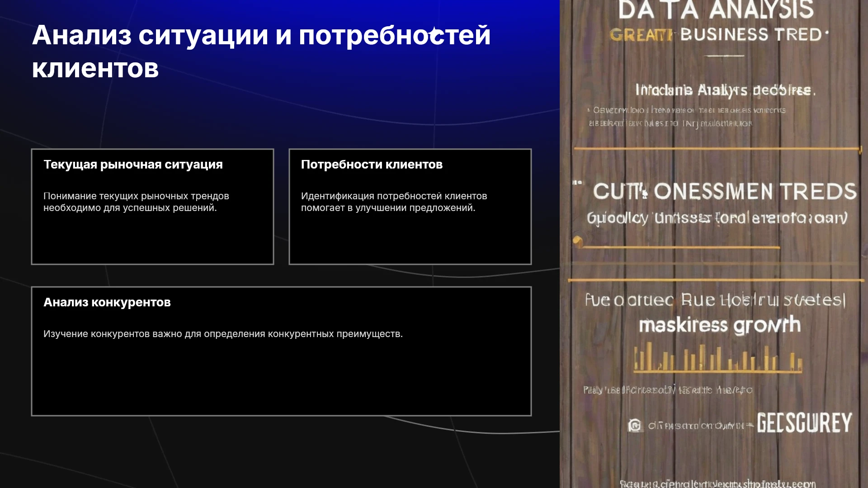Screen dimensions: 868x488
Task: Click the garbled footer text at image bottom
Action: click(718, 483)
